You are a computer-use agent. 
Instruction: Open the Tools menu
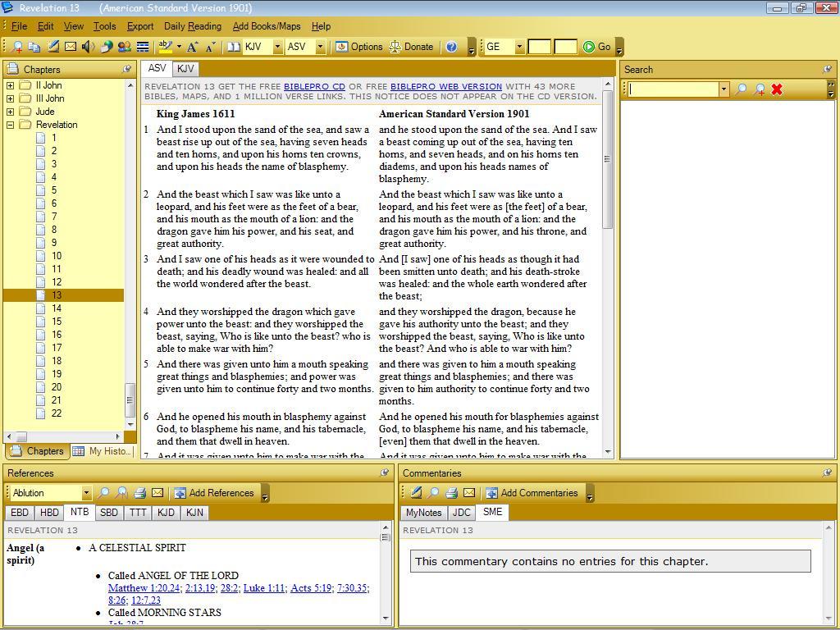click(x=104, y=26)
